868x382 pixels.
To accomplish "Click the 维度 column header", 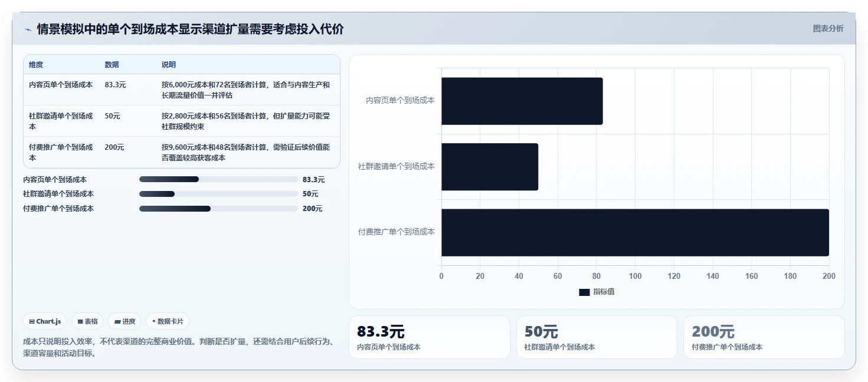I will 36,65.
